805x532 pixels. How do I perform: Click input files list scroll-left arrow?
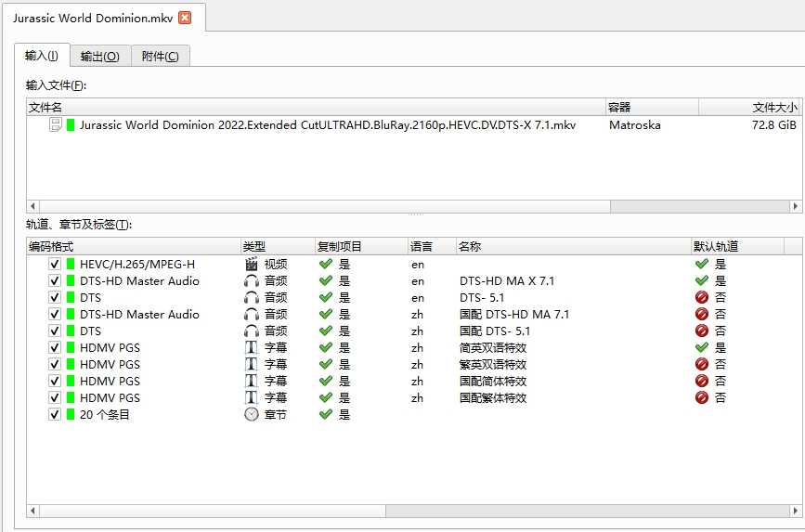(x=32, y=206)
